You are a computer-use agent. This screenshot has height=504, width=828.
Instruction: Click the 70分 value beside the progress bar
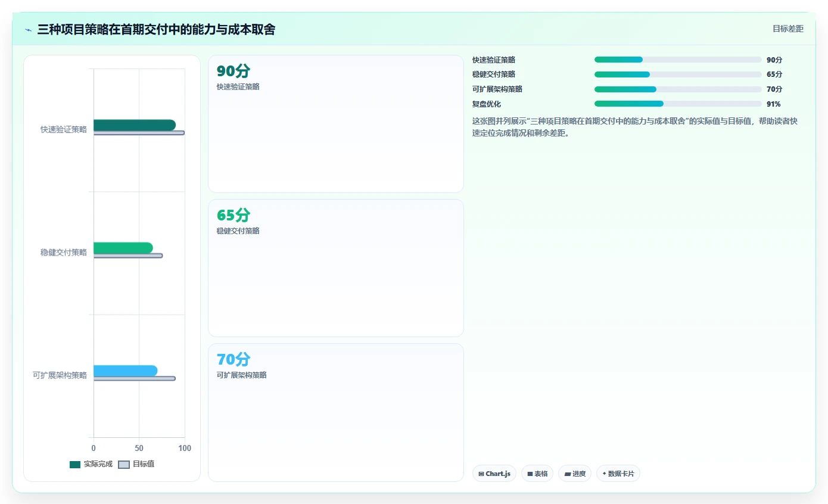pyautogui.click(x=774, y=89)
